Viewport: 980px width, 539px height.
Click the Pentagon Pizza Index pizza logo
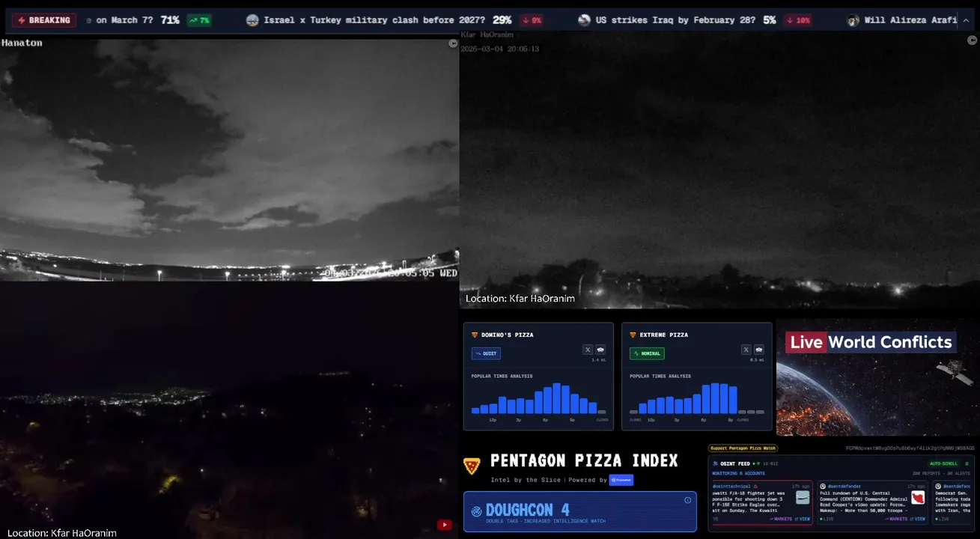coord(472,466)
